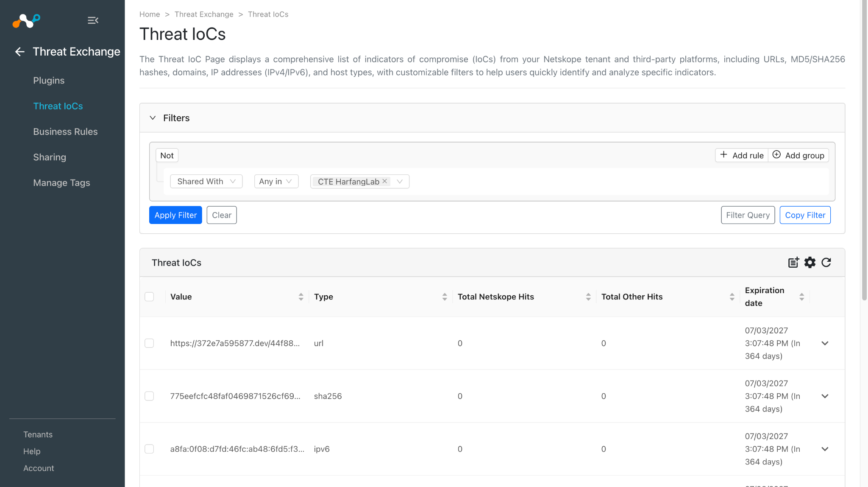Sort by Total Netskope Hits column
The width and height of the screenshot is (868, 487).
[588, 297]
